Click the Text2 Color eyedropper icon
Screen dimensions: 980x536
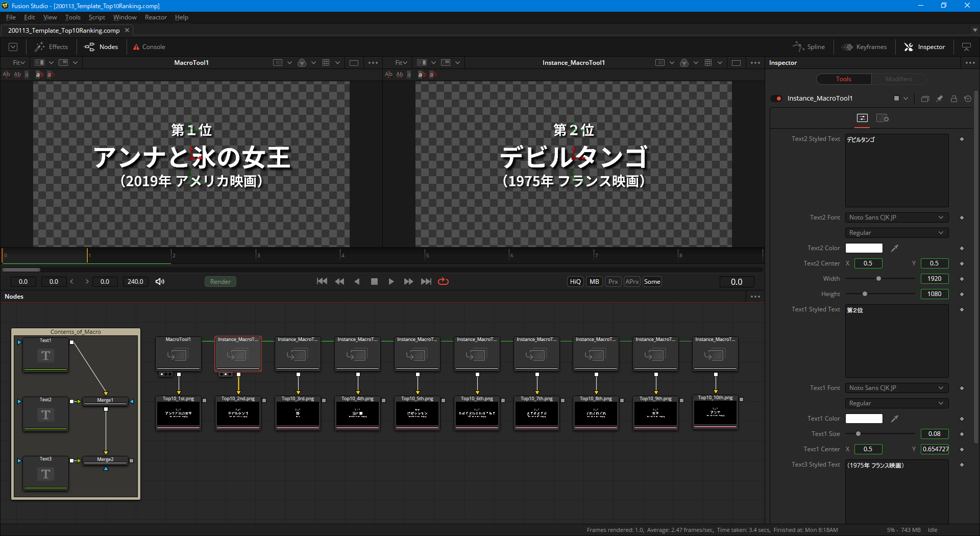click(x=894, y=248)
